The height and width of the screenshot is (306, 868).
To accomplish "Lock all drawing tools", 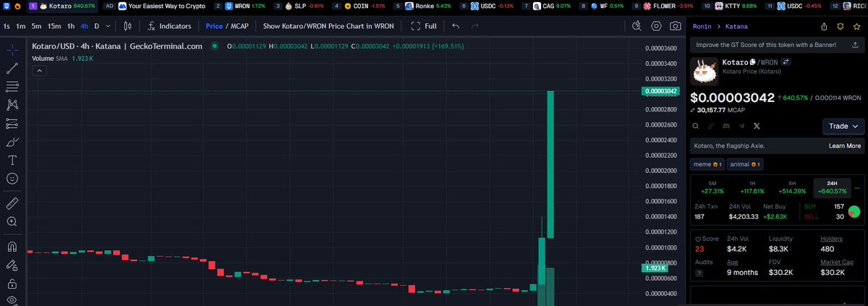I will tap(12, 283).
